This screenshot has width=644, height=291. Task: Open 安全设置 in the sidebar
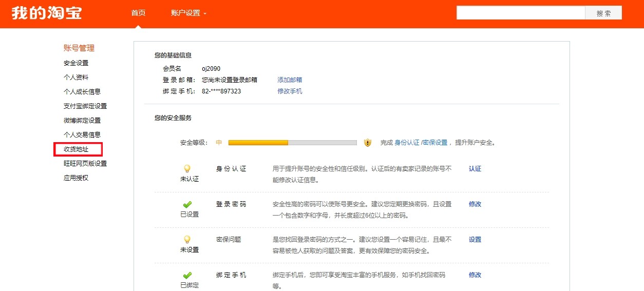pyautogui.click(x=76, y=63)
